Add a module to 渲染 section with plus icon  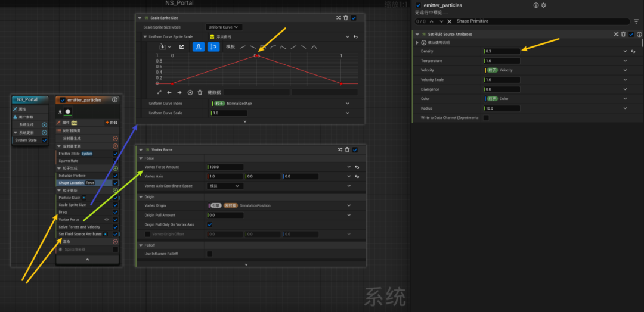116,242
